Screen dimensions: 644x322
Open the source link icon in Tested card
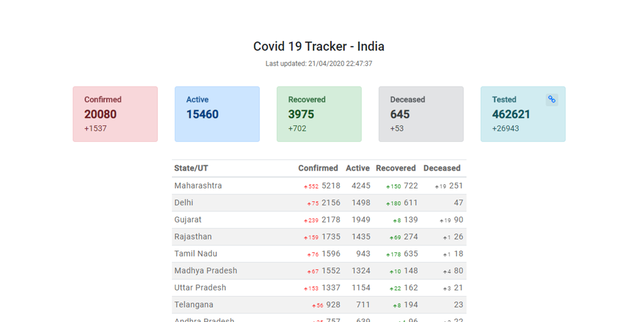552,100
